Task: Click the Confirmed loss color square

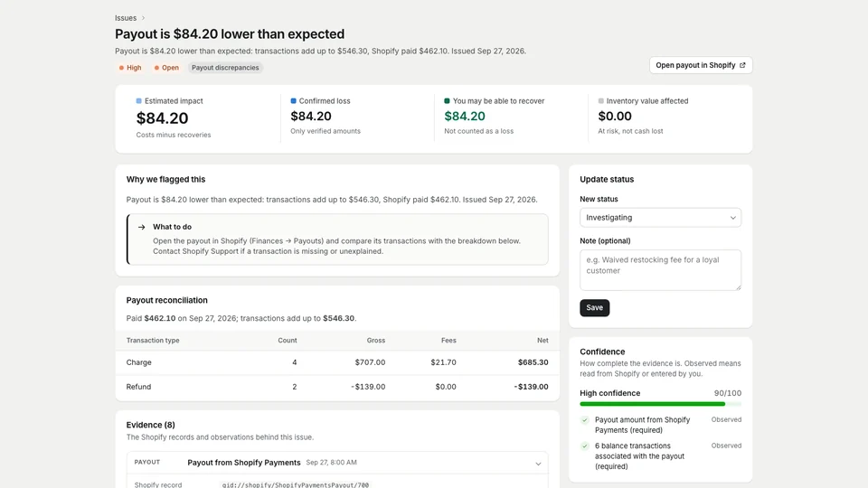Action: coord(293,100)
